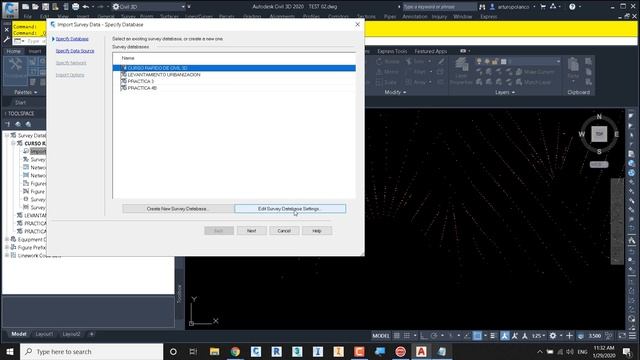The height and width of the screenshot is (360, 640).
Task: Click the New drawing icon in quick access
Action: point(25,7)
